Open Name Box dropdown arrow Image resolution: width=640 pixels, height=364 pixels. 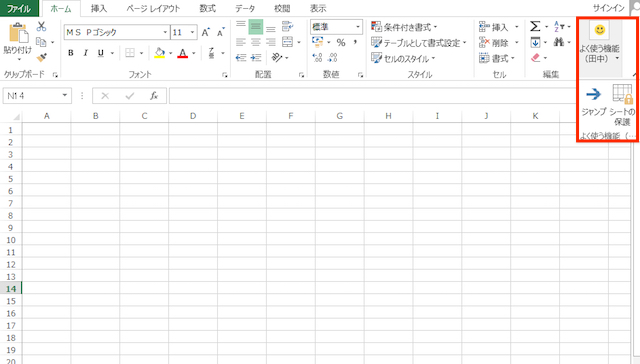[x=64, y=95]
